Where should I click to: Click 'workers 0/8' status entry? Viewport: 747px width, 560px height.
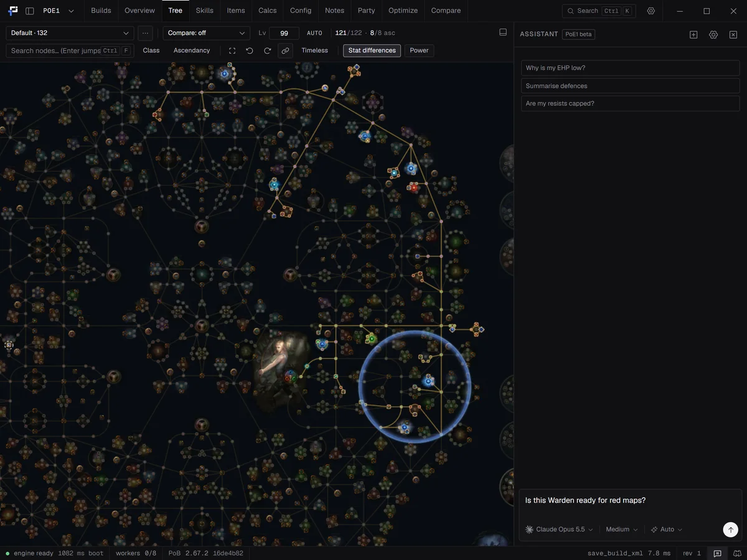tap(136, 553)
